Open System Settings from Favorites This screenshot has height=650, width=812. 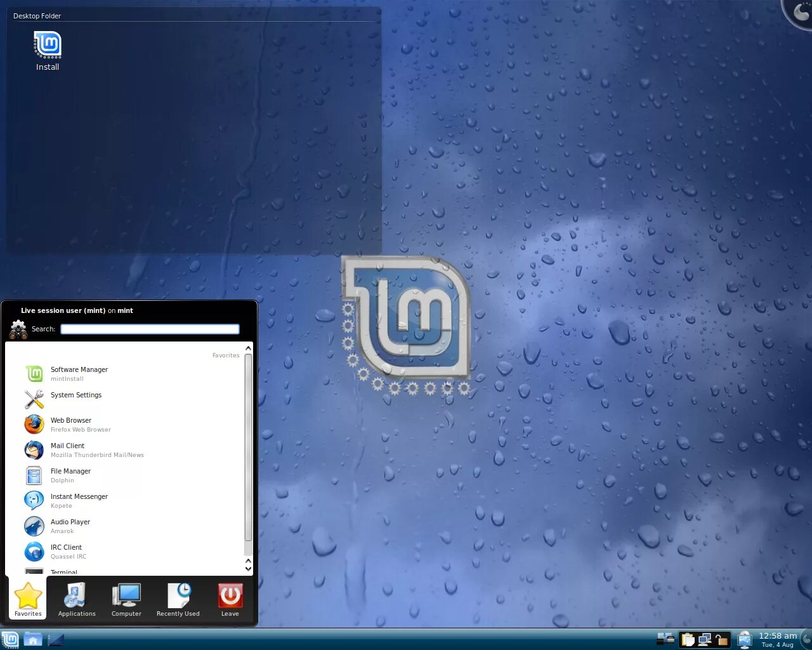pyautogui.click(x=132, y=399)
